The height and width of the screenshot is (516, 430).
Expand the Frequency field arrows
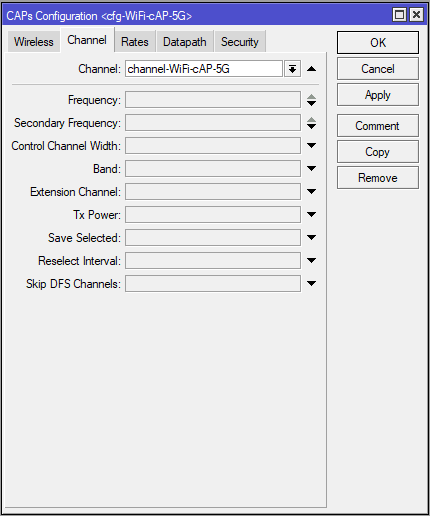(x=311, y=100)
